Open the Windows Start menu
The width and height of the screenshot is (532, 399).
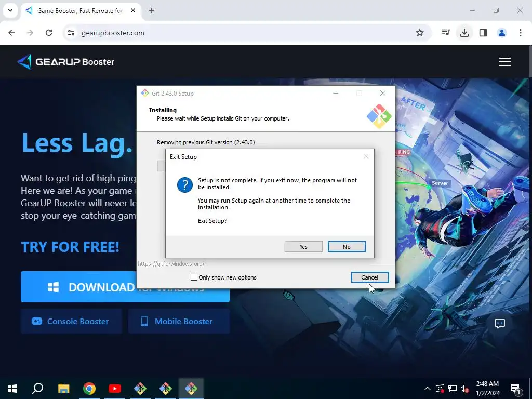coord(12,389)
